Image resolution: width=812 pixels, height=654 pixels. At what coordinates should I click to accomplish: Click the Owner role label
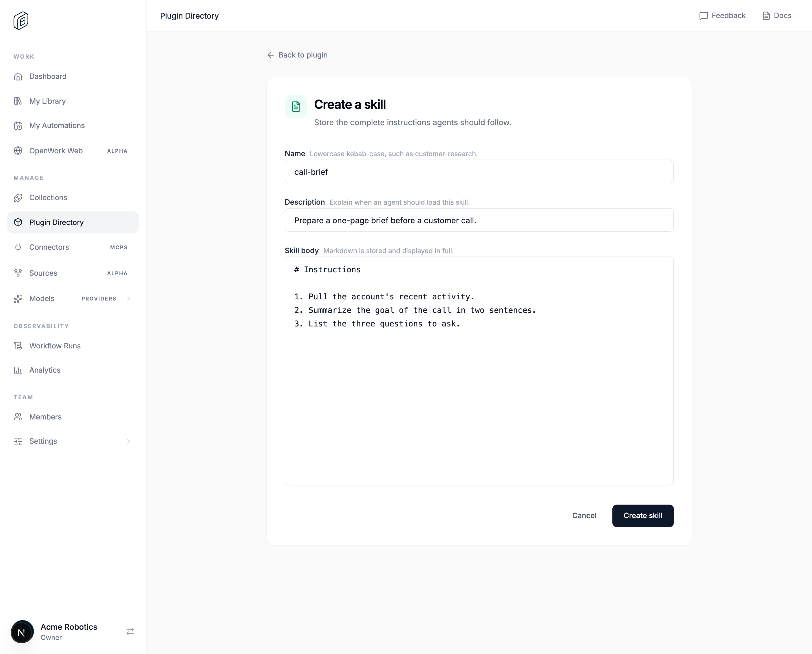(51, 637)
